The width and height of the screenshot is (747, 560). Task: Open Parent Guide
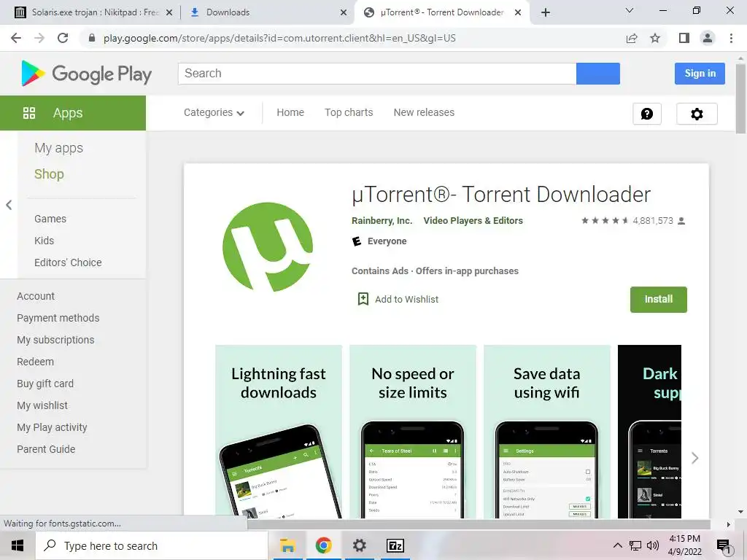46,449
